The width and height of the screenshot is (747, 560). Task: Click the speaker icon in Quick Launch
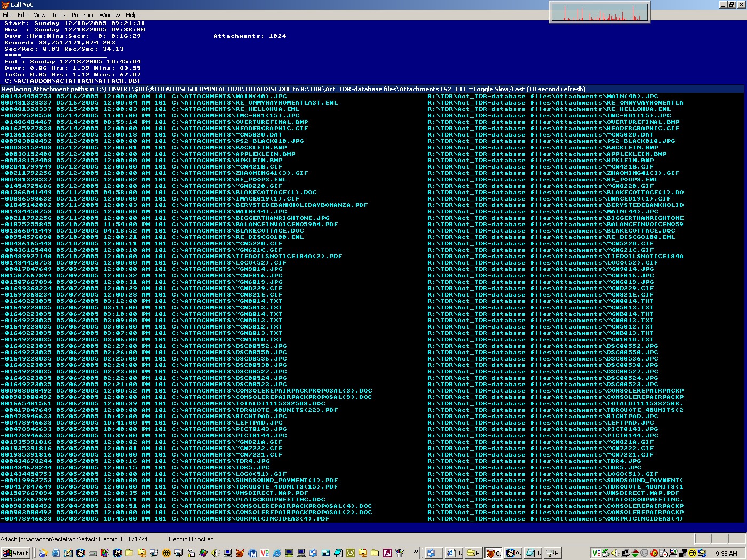point(214,553)
